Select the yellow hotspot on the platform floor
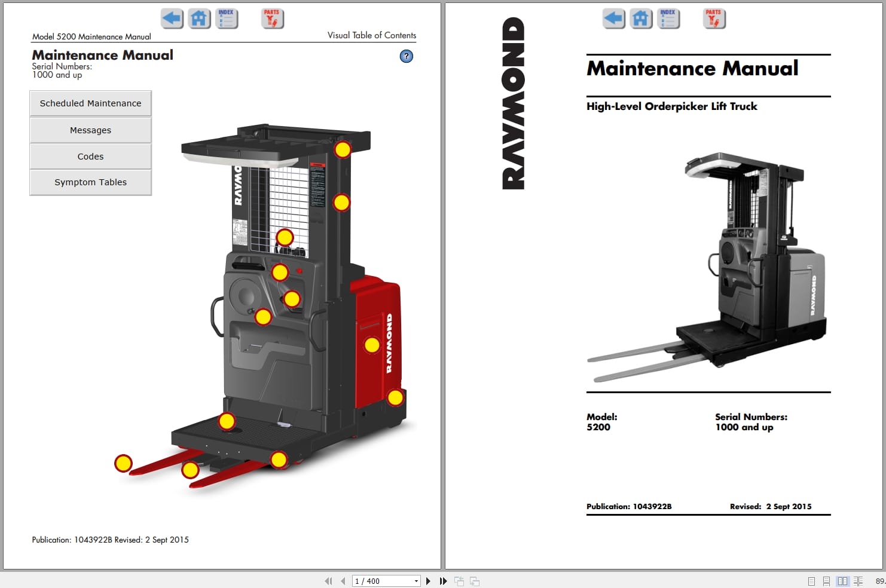Screen dimensions: 886x588 [x=227, y=421]
